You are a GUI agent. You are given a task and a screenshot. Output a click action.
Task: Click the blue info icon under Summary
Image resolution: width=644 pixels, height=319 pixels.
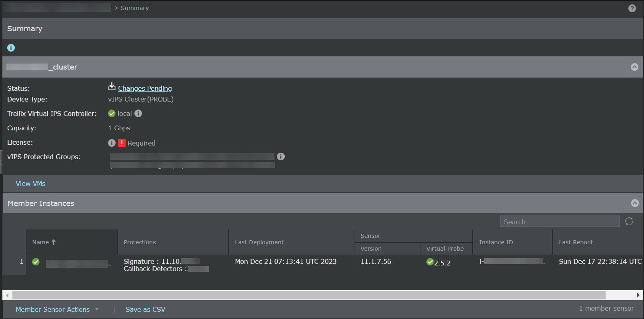(11, 48)
